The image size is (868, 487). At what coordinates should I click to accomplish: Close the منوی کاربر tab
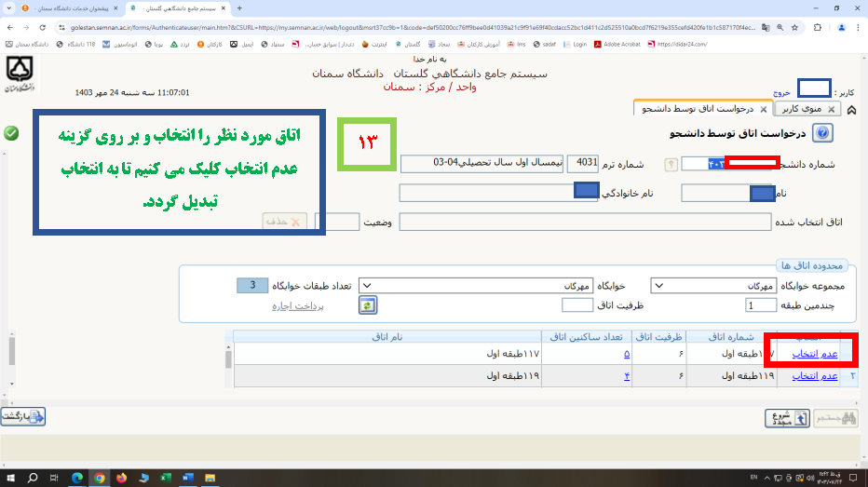click(x=831, y=109)
